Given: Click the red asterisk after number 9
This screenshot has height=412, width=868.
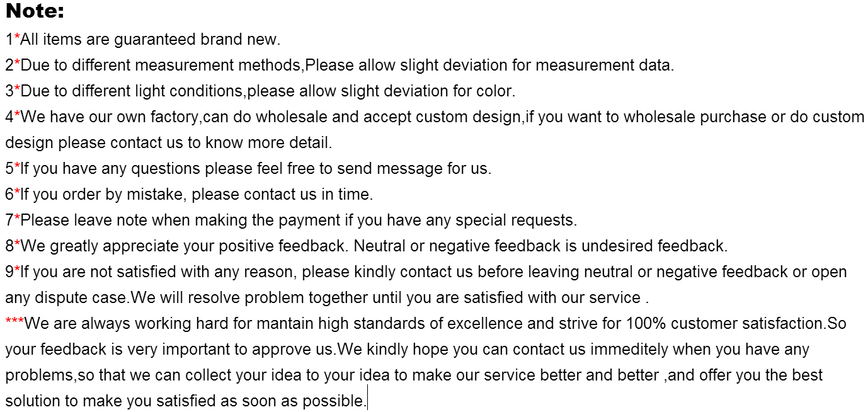Looking at the screenshot, I should click(17, 270).
